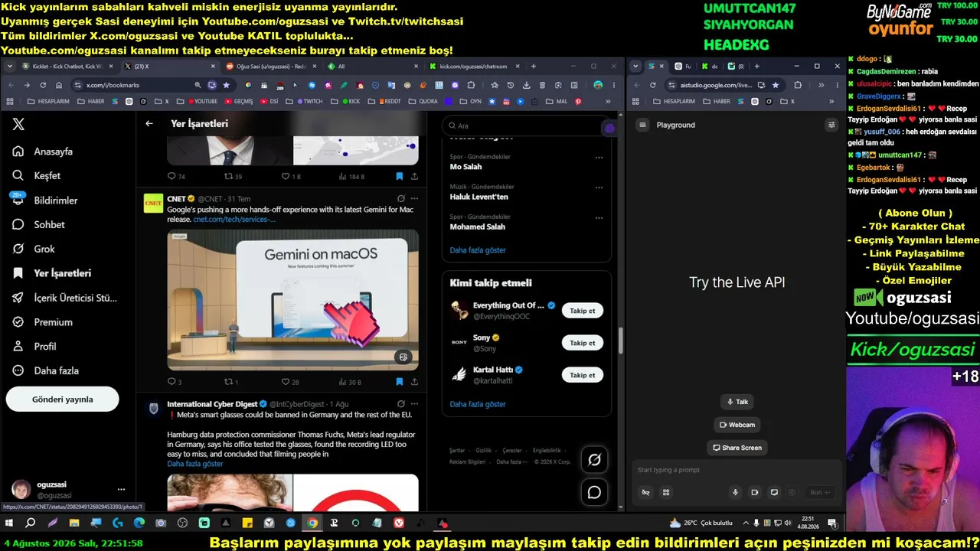Open the tools grid icon in prompt toolbar
980x551 pixels.
(x=666, y=492)
